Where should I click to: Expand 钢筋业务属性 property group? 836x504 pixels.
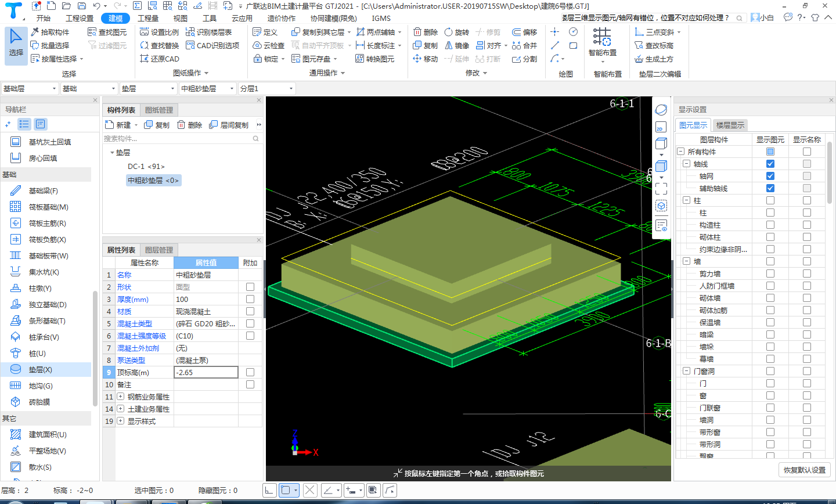click(x=121, y=397)
